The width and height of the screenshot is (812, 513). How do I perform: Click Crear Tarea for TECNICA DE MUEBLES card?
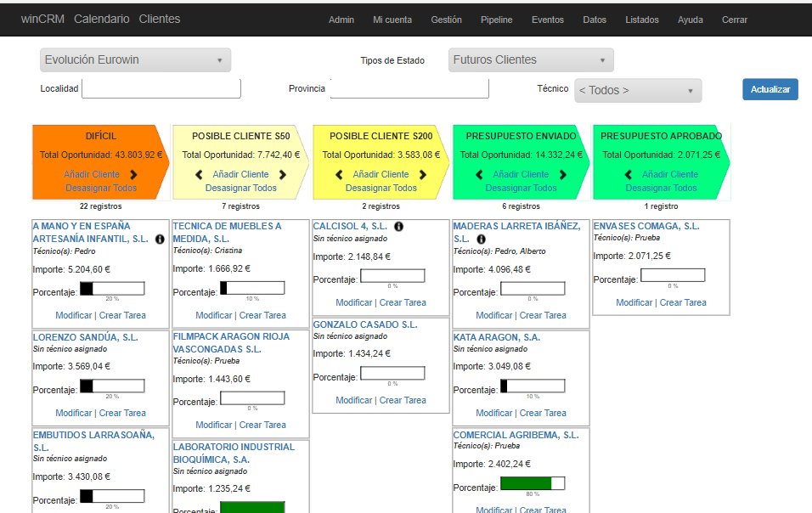point(262,315)
